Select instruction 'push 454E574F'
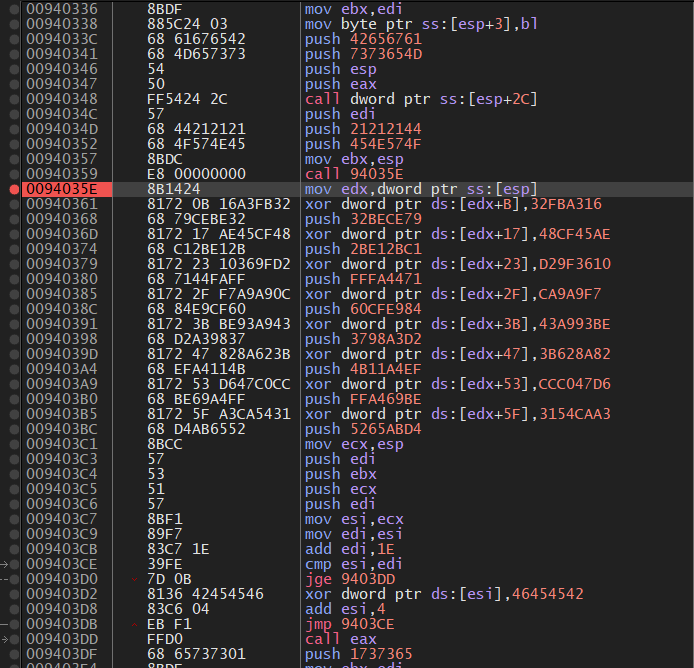The height and width of the screenshot is (668, 694). pos(363,144)
